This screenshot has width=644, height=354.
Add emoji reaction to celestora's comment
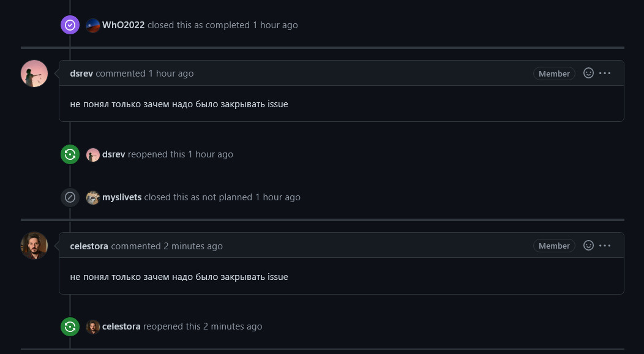tap(588, 245)
